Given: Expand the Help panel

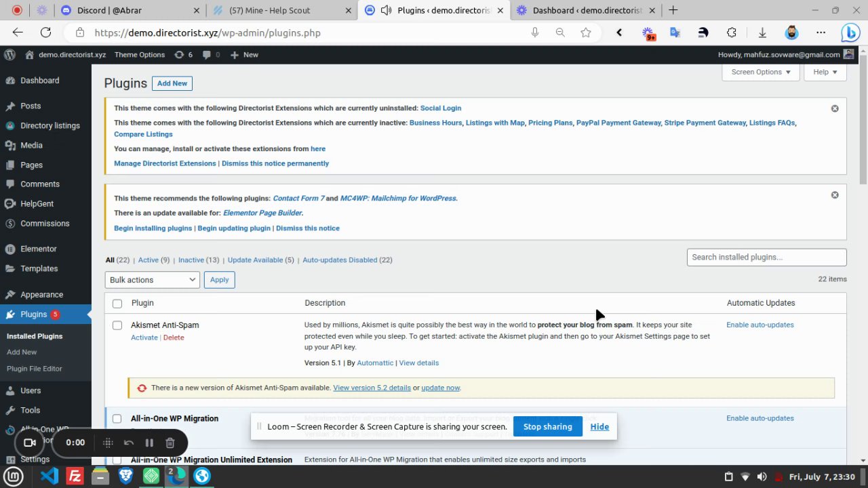Looking at the screenshot, I should (825, 72).
